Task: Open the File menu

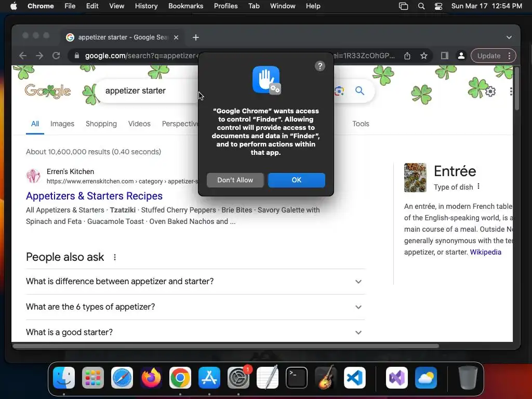Action: (70, 6)
